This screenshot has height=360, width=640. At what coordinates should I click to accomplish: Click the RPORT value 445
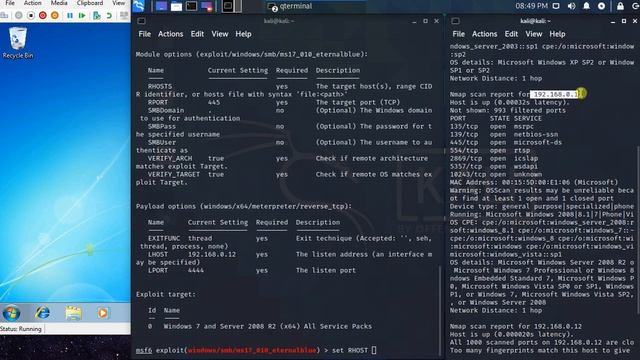[214, 102]
